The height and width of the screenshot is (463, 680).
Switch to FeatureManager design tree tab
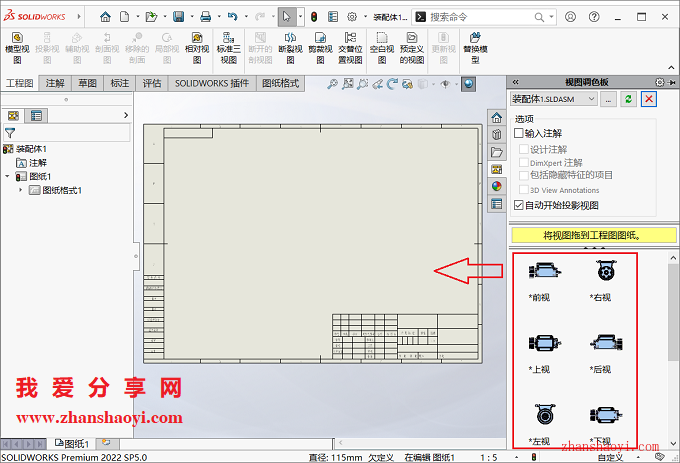click(13, 116)
